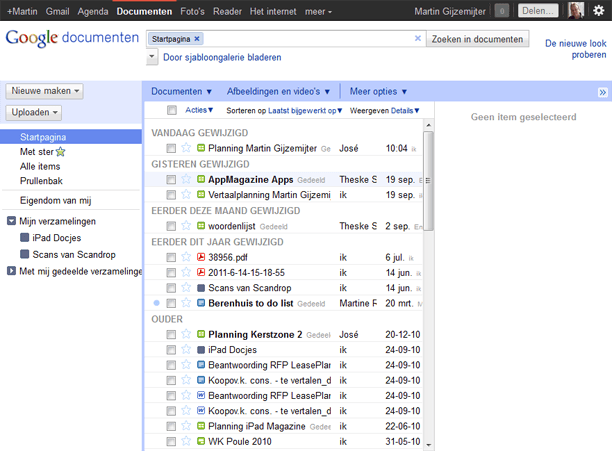Click the PDF icon of 38956.pdf
Image resolution: width=612 pixels, height=451 pixels.
[201, 257]
